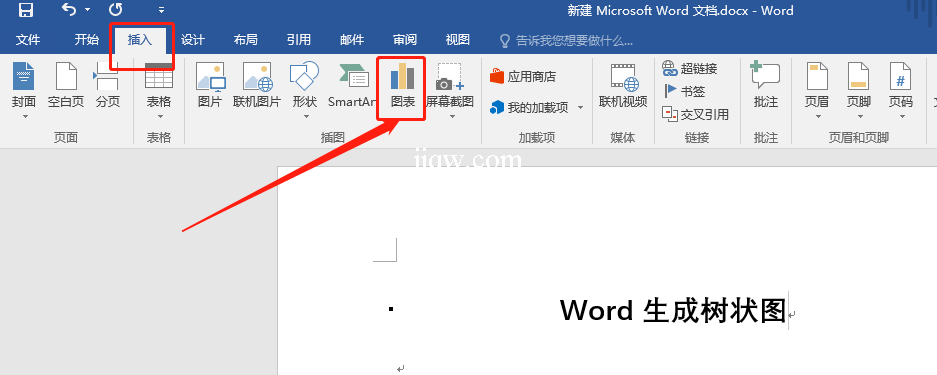Open the undo history dropdown arrow
The image size is (937, 375).
pyautogui.click(x=87, y=10)
